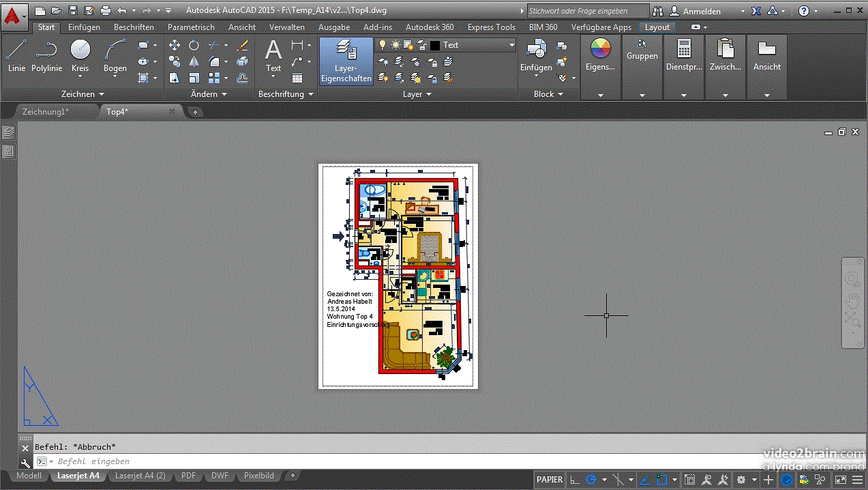Screen dimensions: 868x490
Task: Expand the Ändern panel
Action: point(209,94)
